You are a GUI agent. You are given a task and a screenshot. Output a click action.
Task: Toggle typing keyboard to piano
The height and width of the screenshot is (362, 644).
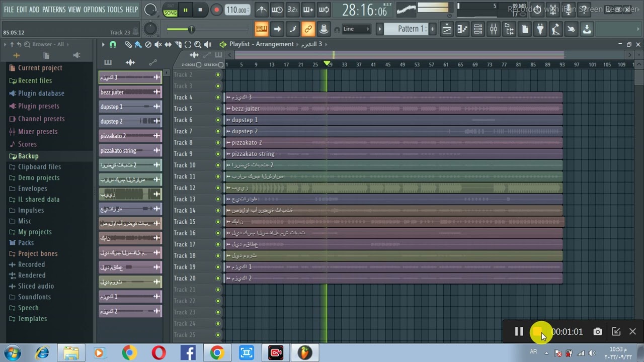point(262,29)
